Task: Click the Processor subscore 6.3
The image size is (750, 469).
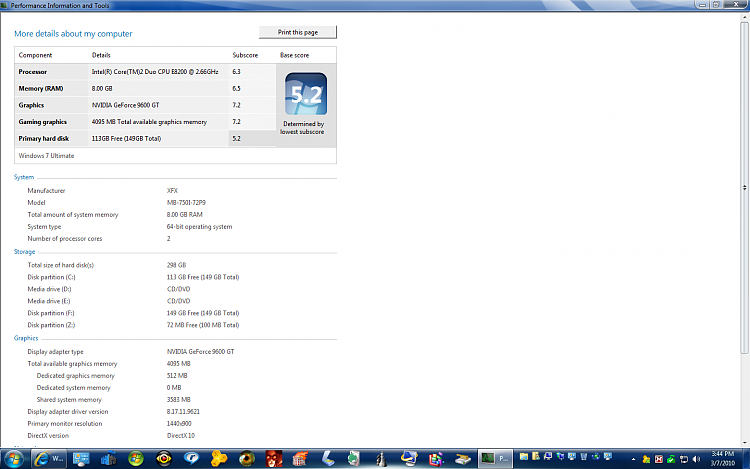Action: (x=237, y=72)
